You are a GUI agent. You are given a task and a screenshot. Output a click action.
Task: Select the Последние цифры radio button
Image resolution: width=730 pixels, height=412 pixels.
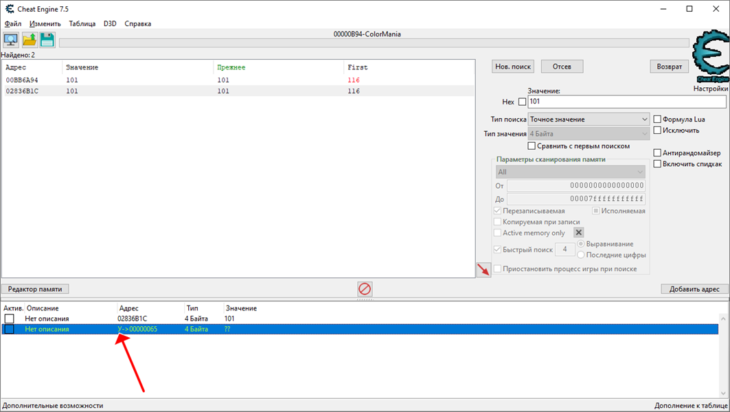581,255
